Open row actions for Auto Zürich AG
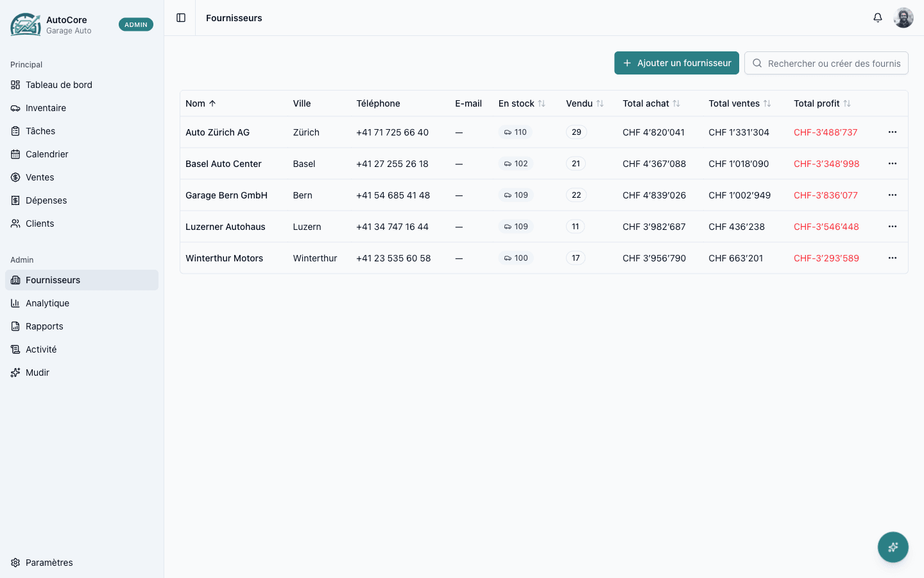The image size is (924, 578). [892, 132]
